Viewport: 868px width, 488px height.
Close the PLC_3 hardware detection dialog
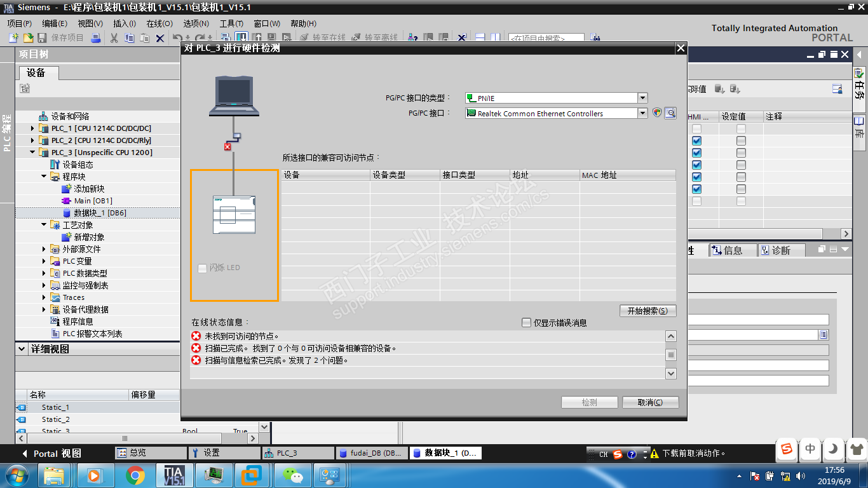coord(681,48)
